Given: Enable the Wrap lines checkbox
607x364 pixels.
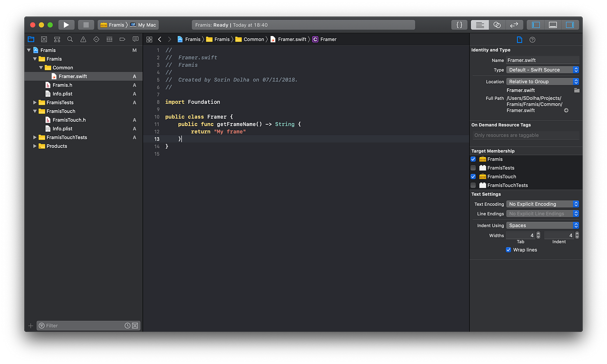Looking at the screenshot, I should tap(508, 250).
